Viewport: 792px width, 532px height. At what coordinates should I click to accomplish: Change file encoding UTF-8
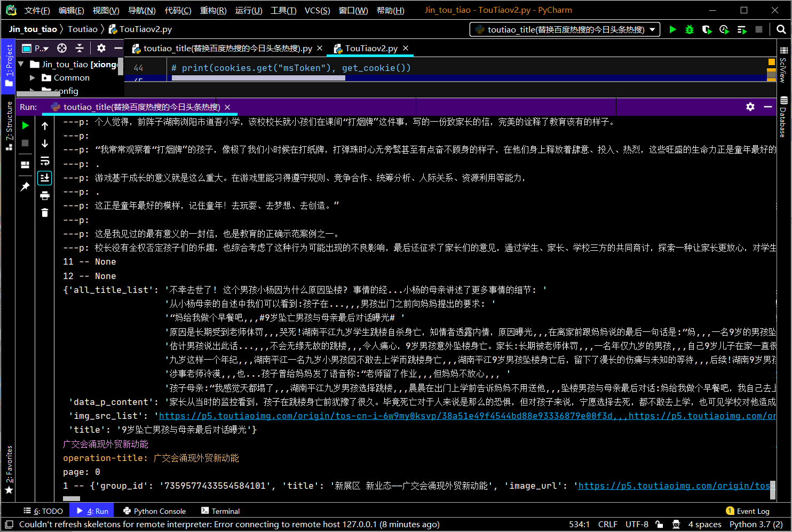pyautogui.click(x=637, y=525)
